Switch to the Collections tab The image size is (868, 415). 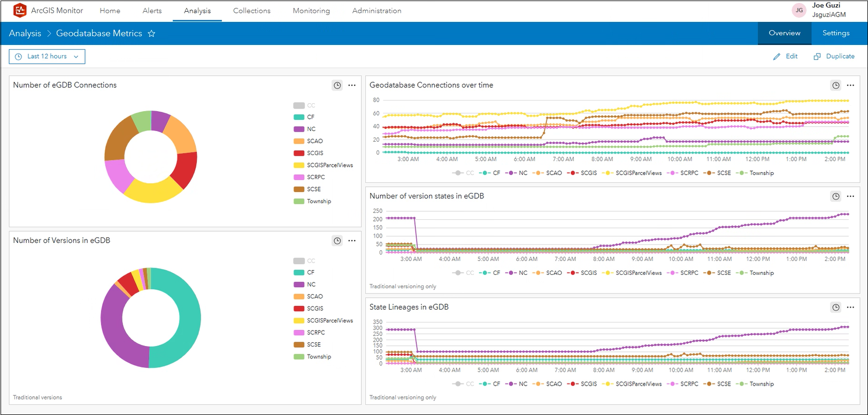[252, 11]
